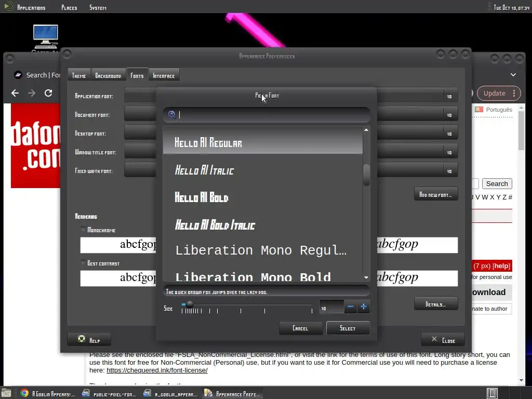Click show desktop icon in taskbar

click(6, 393)
